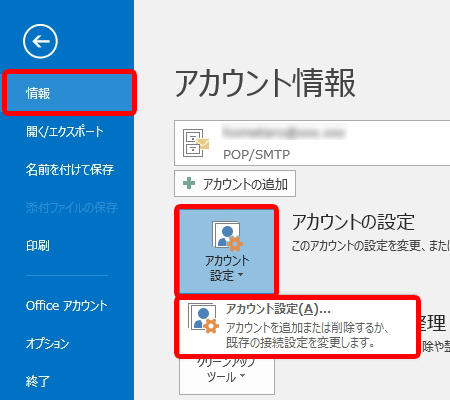Expand the アカウント設定 dropdown button
This screenshot has height=400, width=450.
click(227, 251)
